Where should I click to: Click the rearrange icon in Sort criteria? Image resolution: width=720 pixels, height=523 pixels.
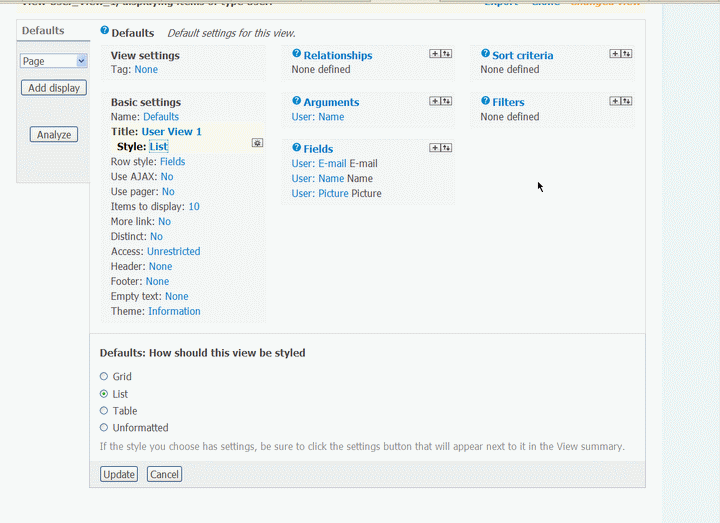click(626, 54)
